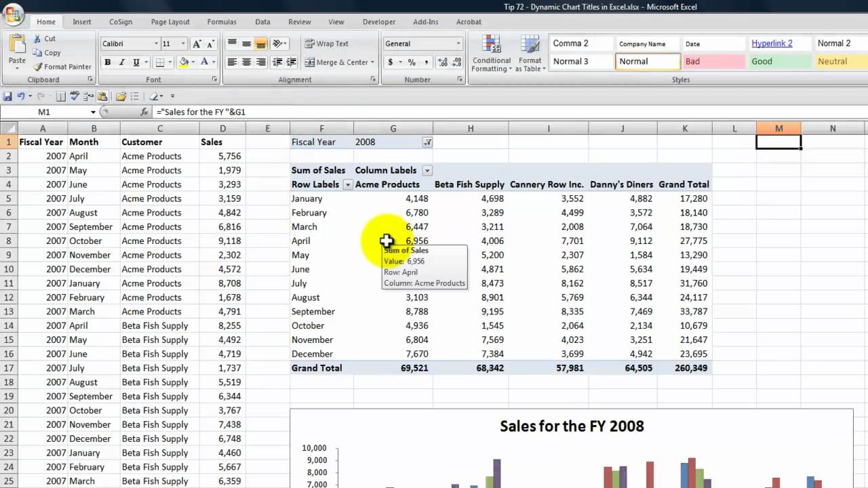Click the Merge & Center button
The width and height of the screenshot is (868, 488).
(x=336, y=62)
